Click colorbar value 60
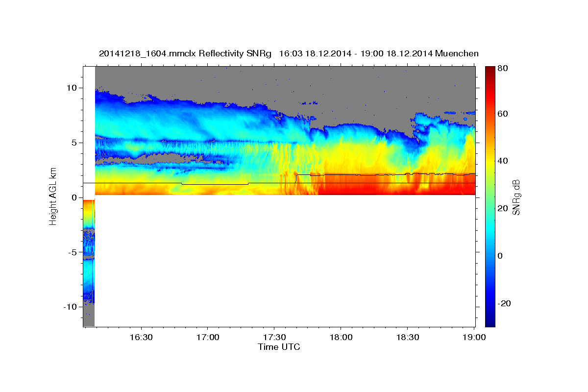The image size is (588, 392). point(502,114)
